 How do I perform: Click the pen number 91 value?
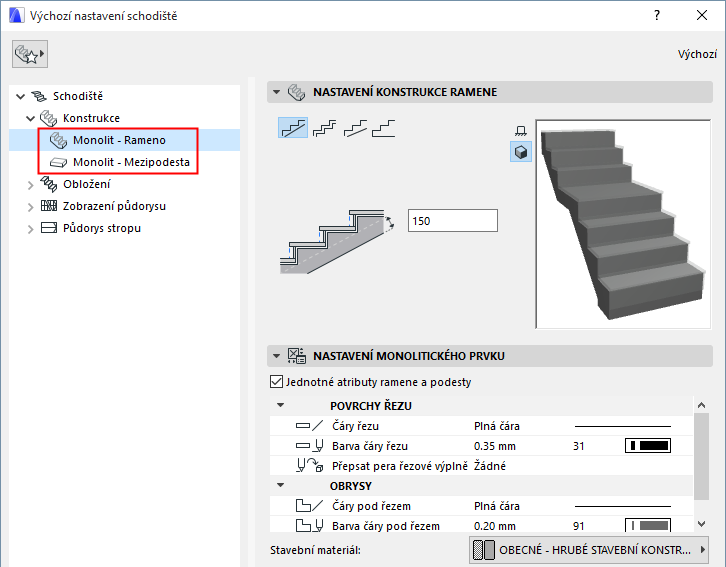pos(579,526)
